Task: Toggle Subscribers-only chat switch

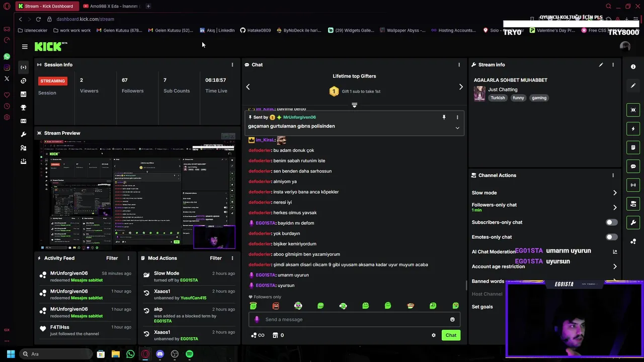Action: [x=611, y=222]
